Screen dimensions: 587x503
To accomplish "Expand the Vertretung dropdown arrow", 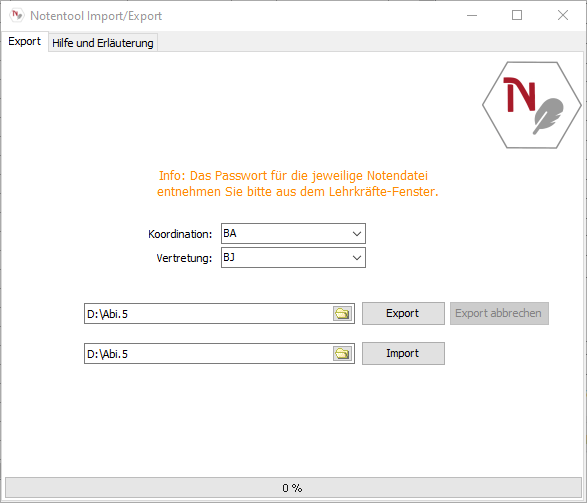I will coord(357,258).
